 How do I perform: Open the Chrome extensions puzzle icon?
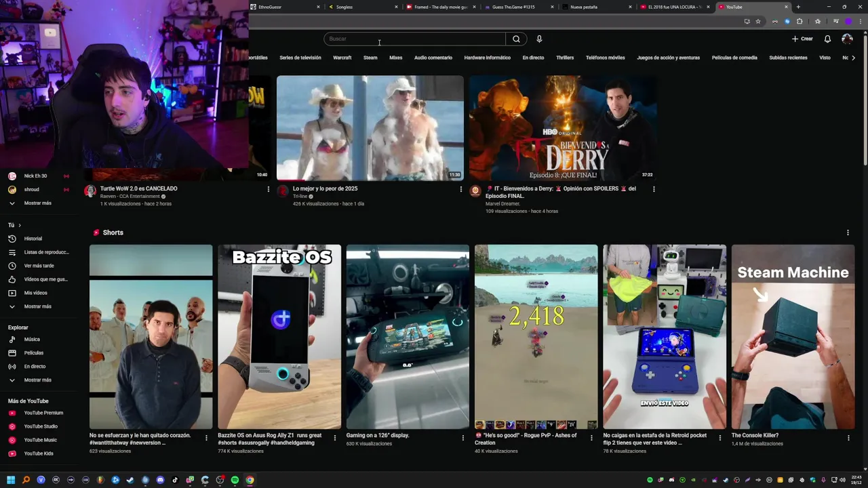[800, 21]
